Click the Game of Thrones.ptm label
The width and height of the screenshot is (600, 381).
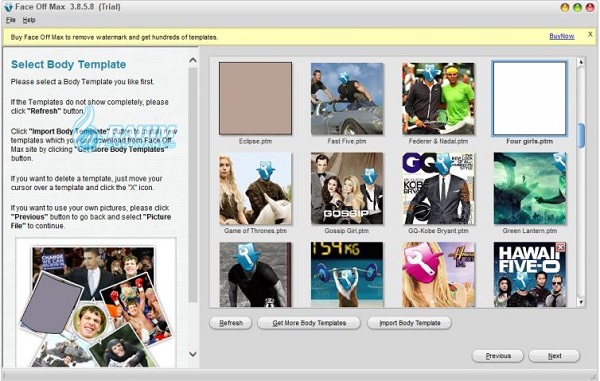[255, 231]
